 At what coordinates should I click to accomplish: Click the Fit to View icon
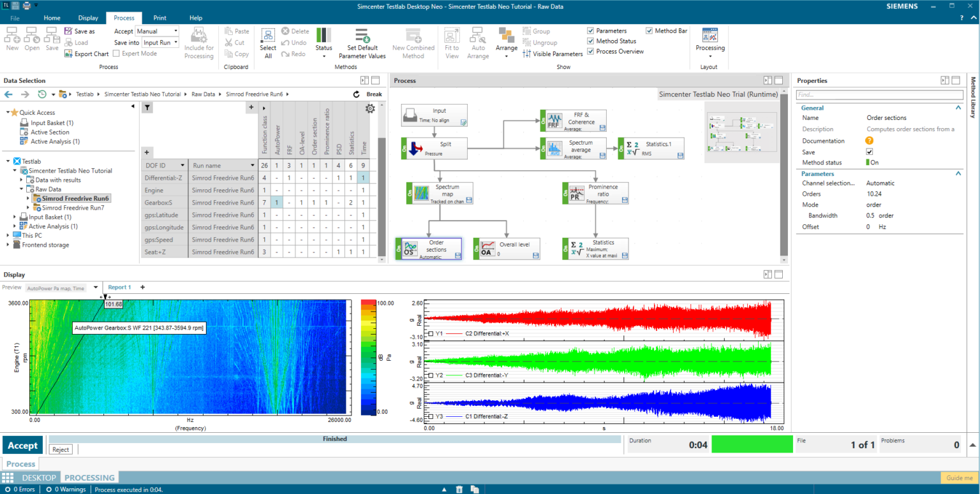(451, 43)
